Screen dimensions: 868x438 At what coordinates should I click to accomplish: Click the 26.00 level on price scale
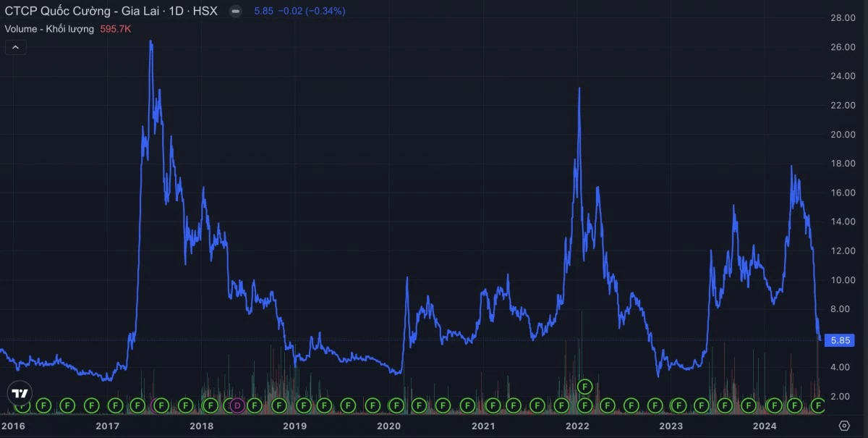tap(843, 47)
